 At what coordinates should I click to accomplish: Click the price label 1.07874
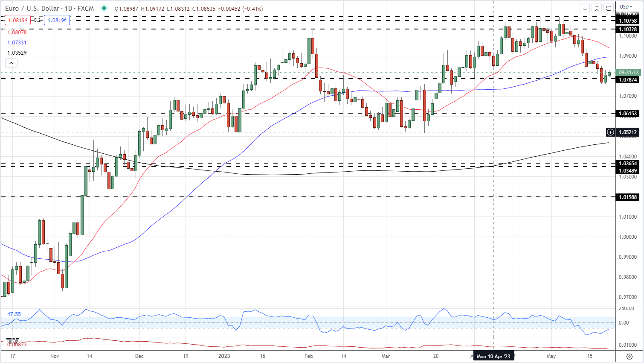[628, 80]
